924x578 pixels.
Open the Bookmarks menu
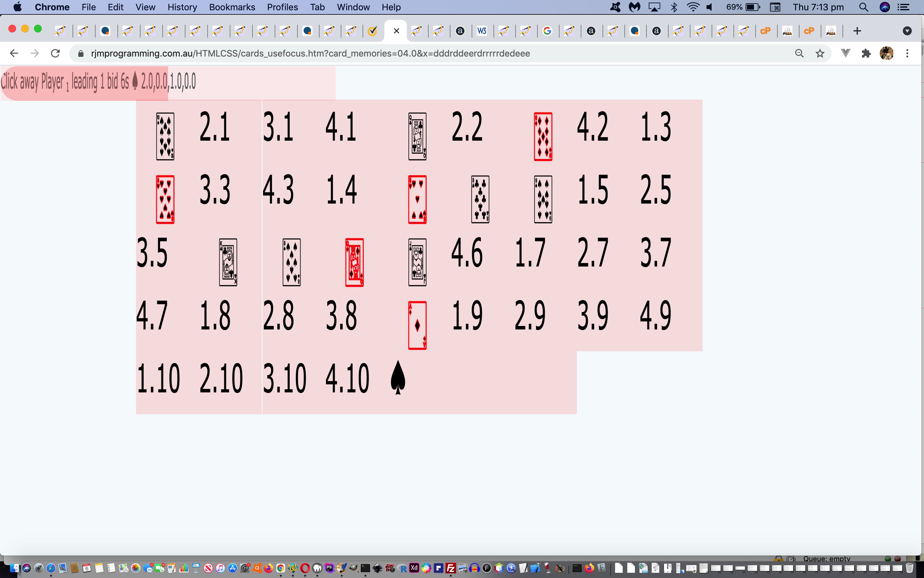pyautogui.click(x=232, y=7)
